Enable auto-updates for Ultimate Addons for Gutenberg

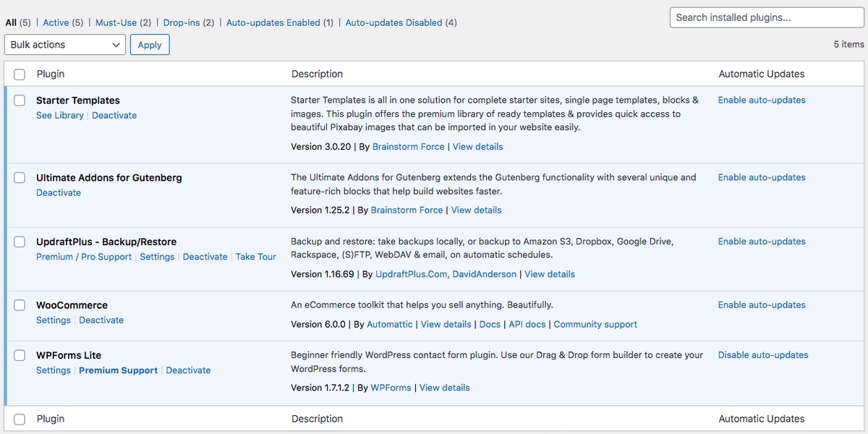[x=762, y=177]
